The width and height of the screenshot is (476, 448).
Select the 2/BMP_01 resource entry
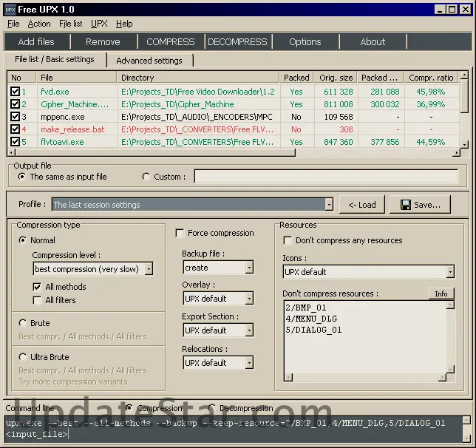click(306, 308)
